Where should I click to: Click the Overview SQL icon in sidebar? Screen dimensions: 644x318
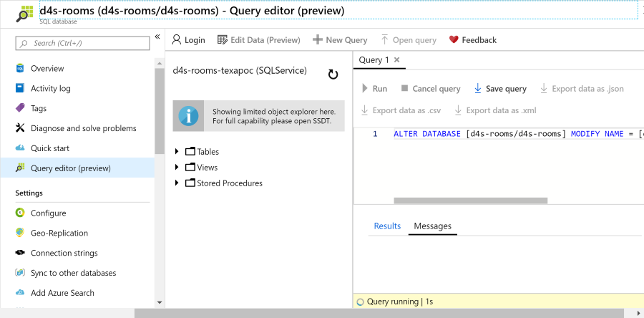tap(20, 68)
